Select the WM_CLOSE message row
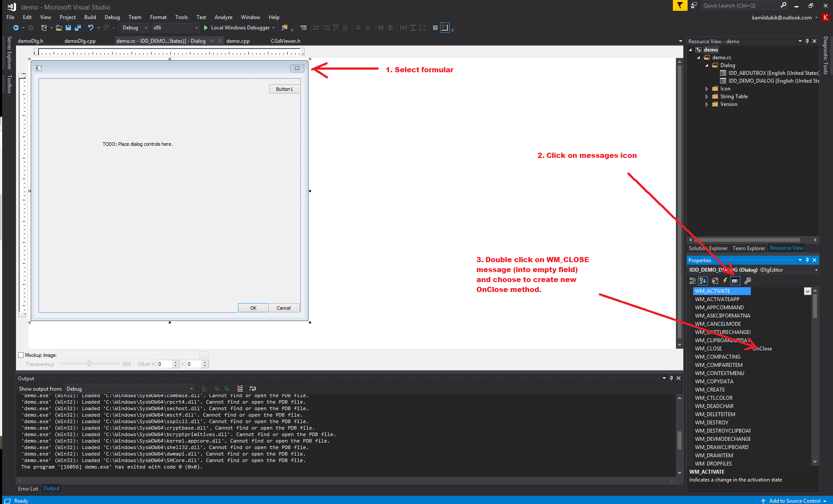Viewport: 833px width, 504px height. (x=752, y=349)
